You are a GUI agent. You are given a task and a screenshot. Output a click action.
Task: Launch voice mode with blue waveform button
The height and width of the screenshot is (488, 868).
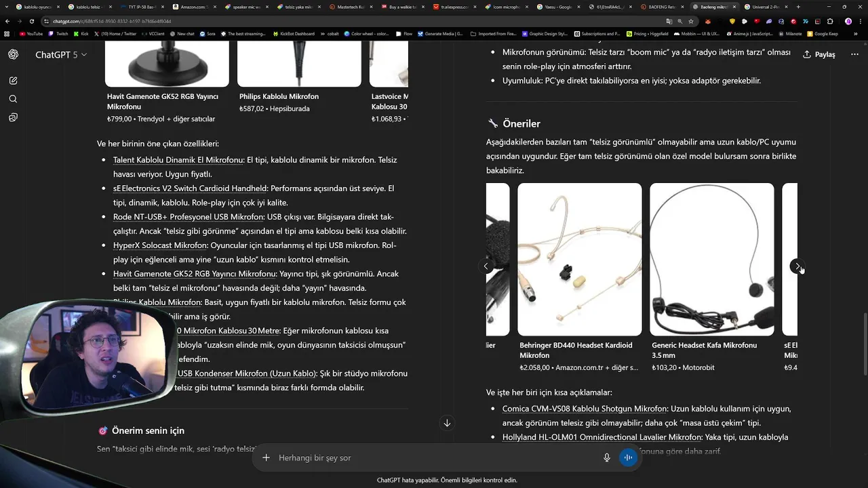point(628,457)
